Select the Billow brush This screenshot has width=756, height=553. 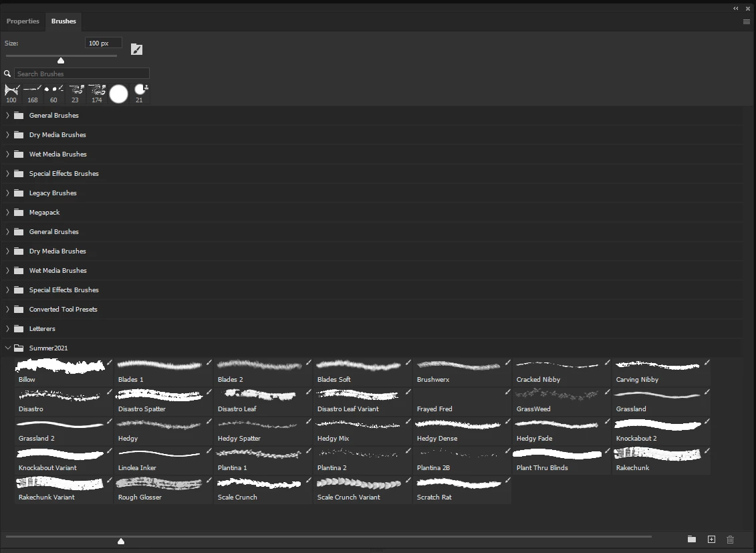(x=64, y=371)
